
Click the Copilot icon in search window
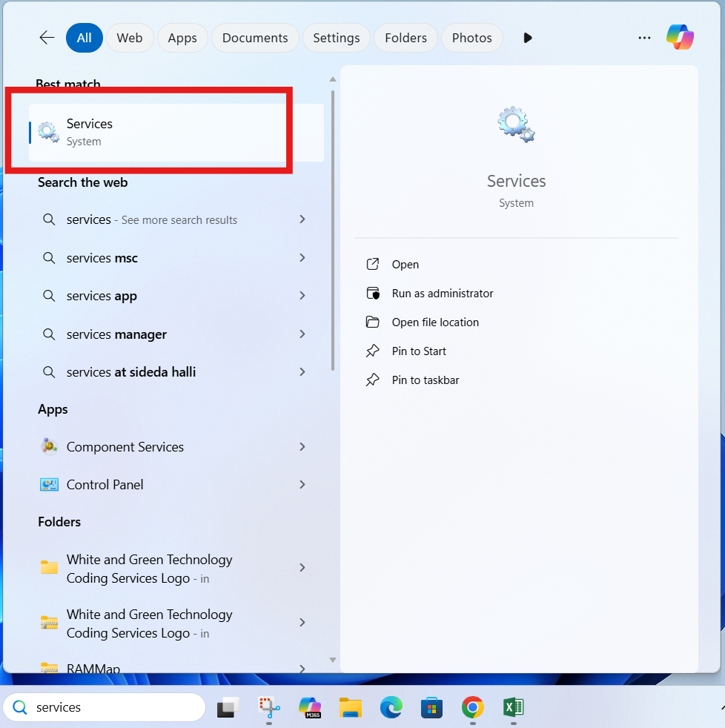[x=680, y=37]
